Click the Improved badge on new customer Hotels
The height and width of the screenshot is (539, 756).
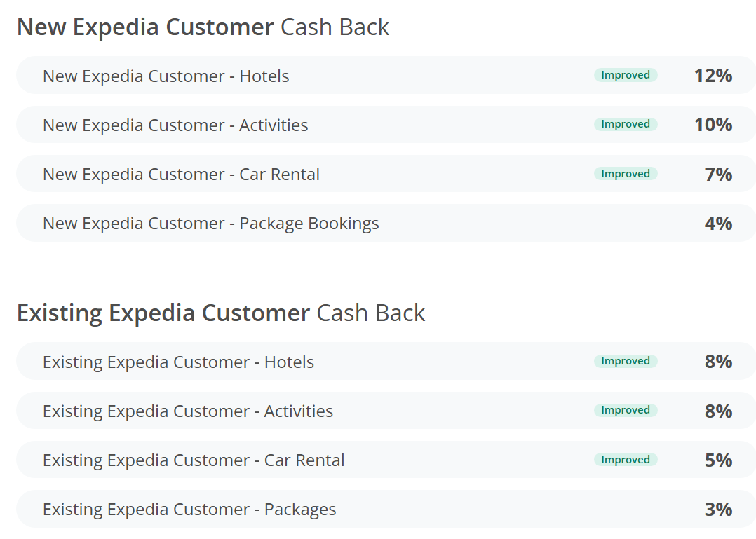626,75
